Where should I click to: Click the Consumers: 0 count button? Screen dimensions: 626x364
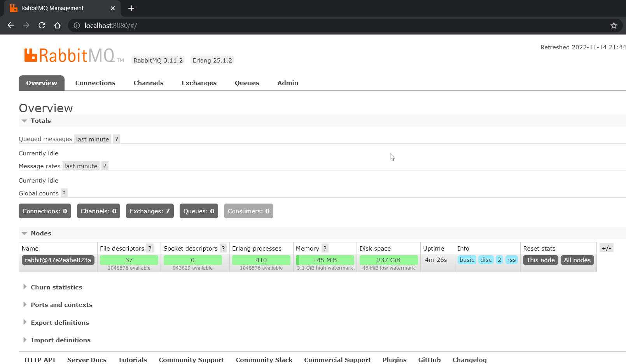248,211
